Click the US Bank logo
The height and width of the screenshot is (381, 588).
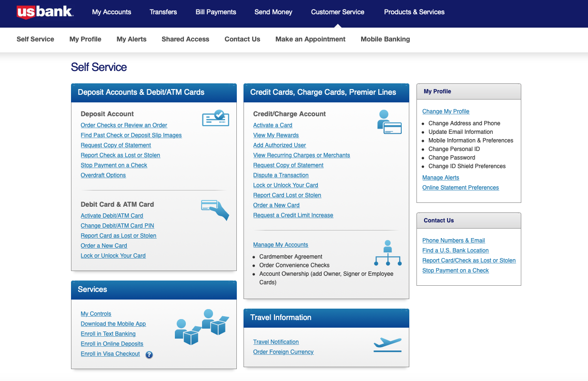click(45, 12)
